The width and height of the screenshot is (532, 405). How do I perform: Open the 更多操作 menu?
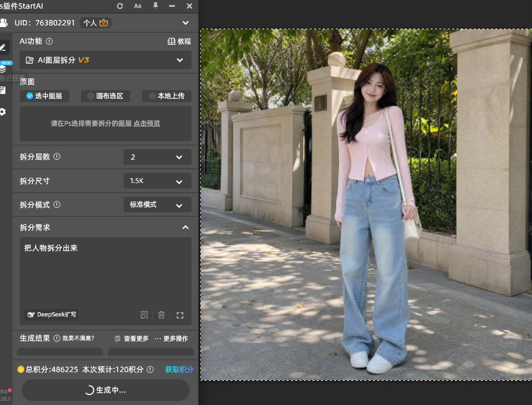click(x=172, y=339)
